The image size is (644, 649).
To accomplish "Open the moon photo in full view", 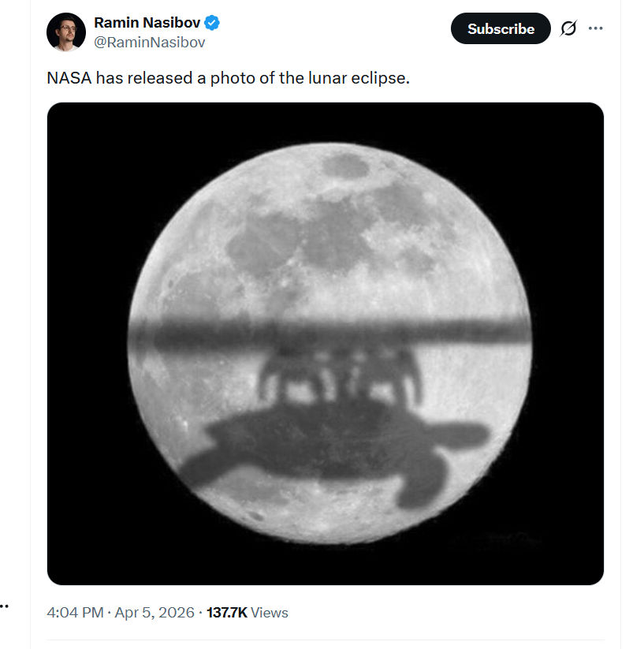I will pyautogui.click(x=325, y=237).
